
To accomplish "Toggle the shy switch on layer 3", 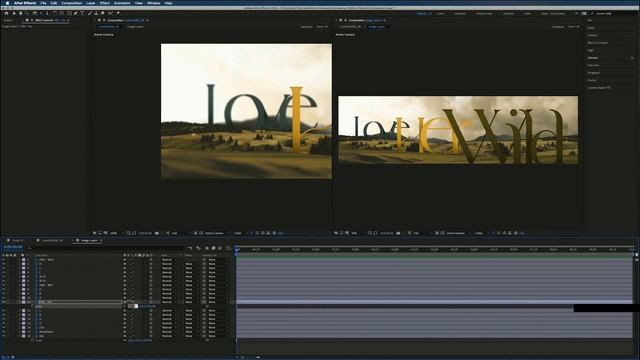I will tap(124, 268).
